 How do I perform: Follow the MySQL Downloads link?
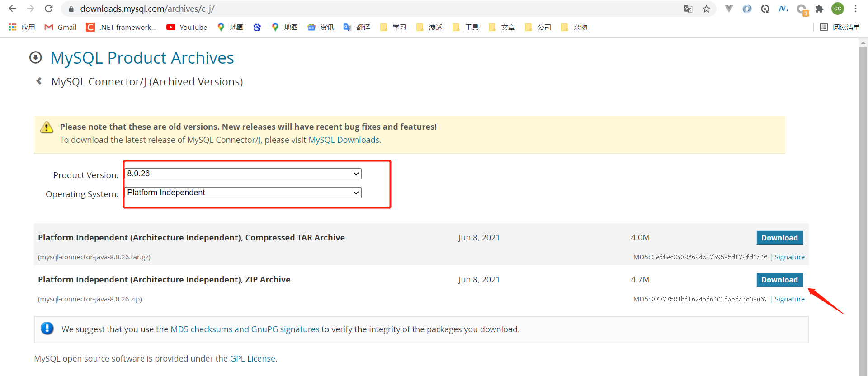[344, 140]
